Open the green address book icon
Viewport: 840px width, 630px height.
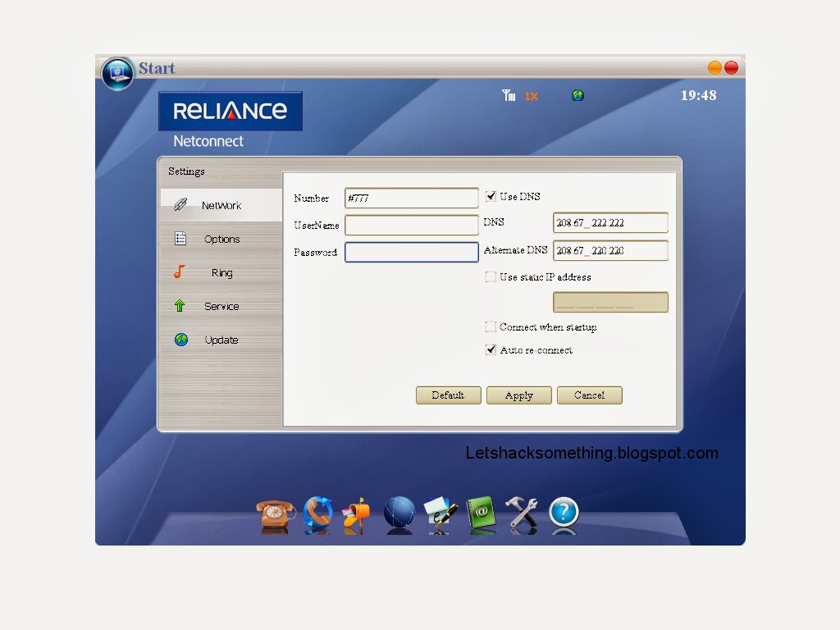point(481,515)
